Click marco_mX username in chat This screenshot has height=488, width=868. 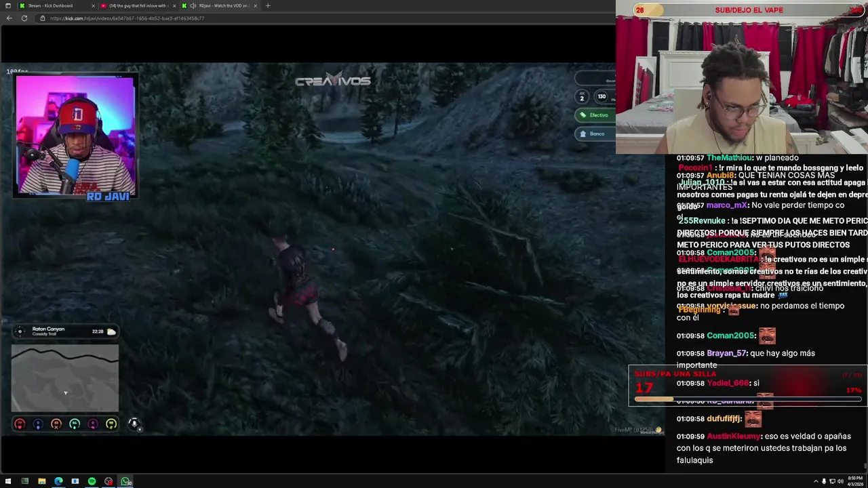point(727,205)
